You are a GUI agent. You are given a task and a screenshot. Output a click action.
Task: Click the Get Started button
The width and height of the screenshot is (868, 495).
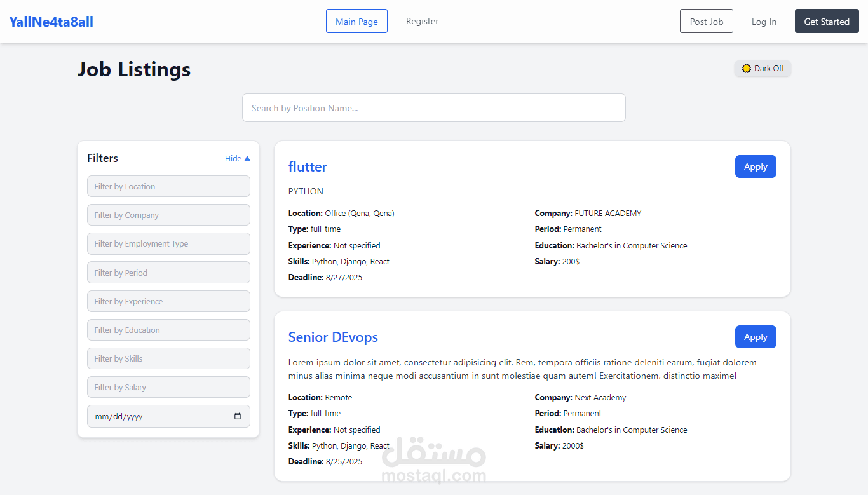coord(827,21)
